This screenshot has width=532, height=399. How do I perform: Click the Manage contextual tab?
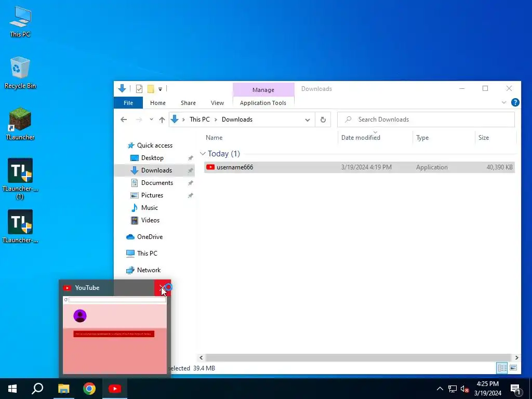[263, 90]
